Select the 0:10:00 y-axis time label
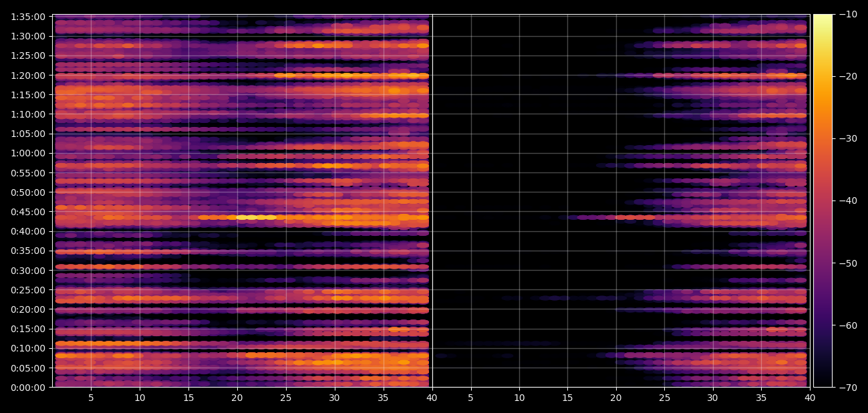Viewport: 868px width, 413px height. [x=28, y=348]
